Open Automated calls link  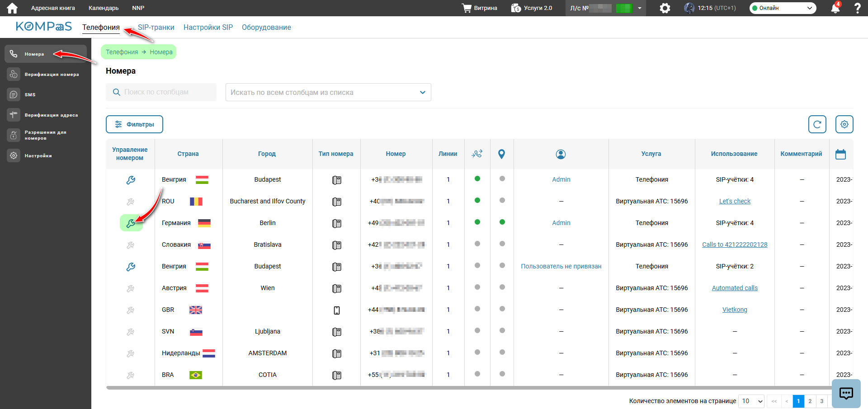coord(735,288)
